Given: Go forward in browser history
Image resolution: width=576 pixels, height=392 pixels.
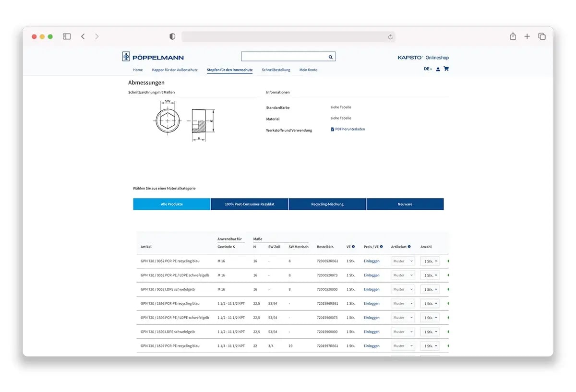Looking at the screenshot, I should (x=96, y=36).
